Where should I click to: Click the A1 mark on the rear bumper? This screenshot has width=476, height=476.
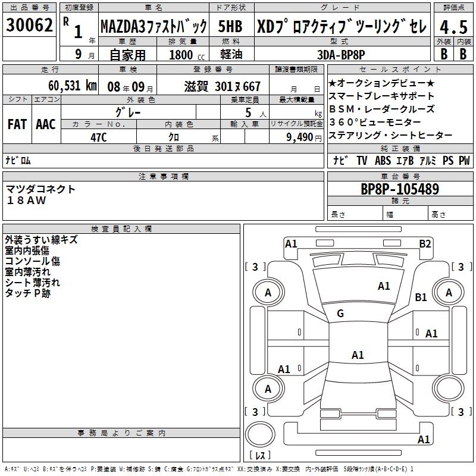[x=424, y=440]
